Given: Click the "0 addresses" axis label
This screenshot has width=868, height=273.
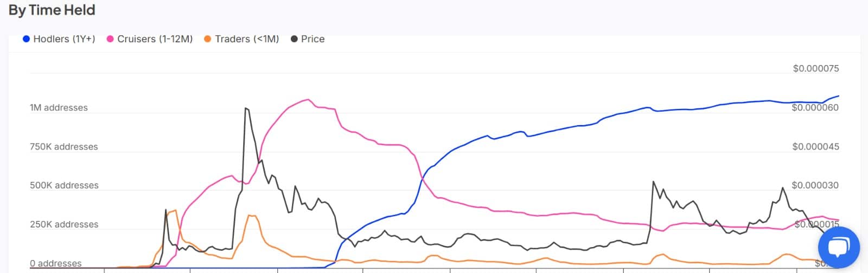Looking at the screenshot, I should [56, 264].
